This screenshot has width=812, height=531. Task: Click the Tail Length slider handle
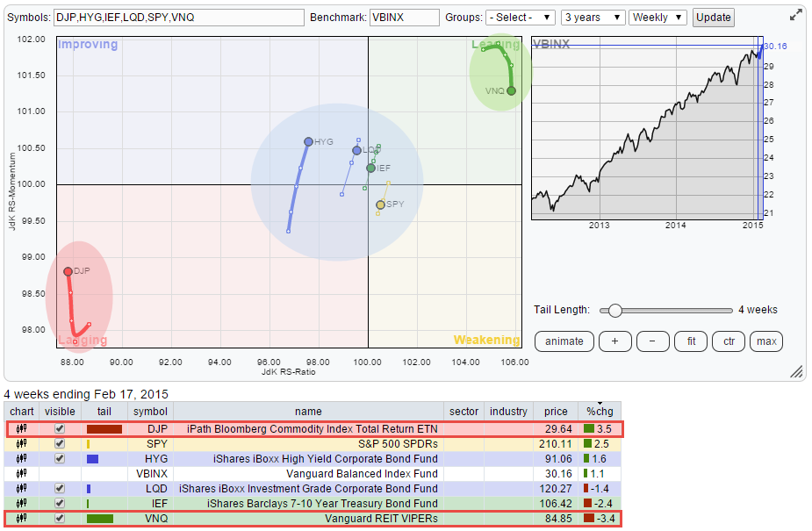(x=615, y=310)
